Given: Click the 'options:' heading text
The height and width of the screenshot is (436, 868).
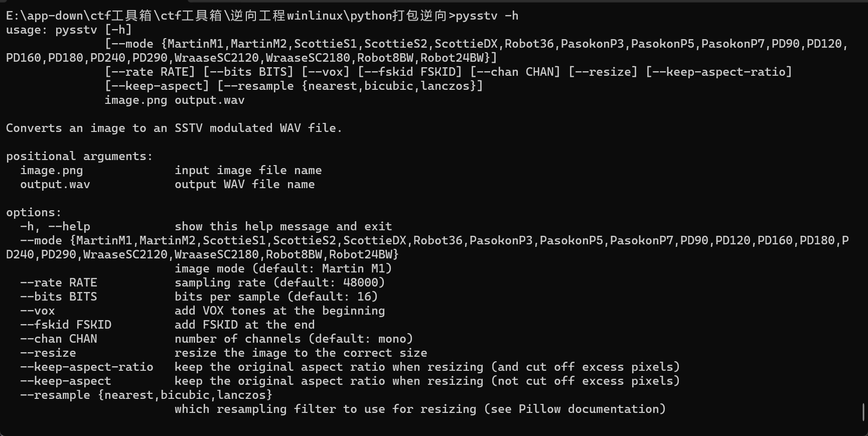Looking at the screenshot, I should point(33,212).
